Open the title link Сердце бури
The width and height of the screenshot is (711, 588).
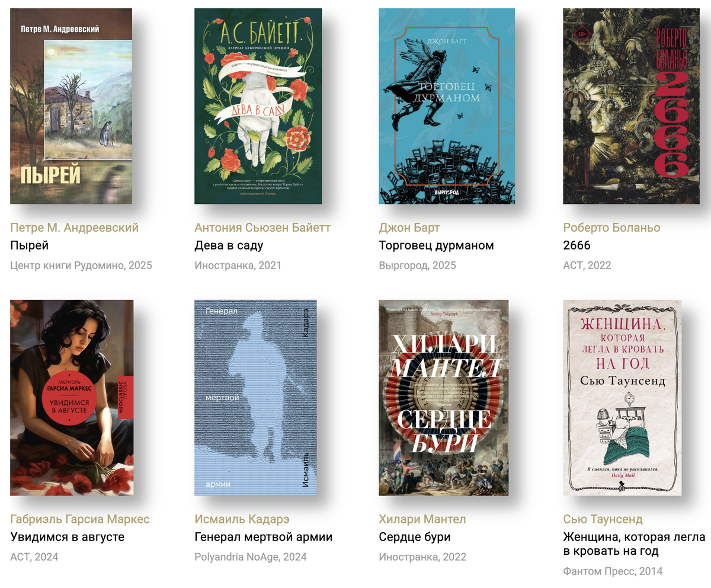[x=415, y=537]
